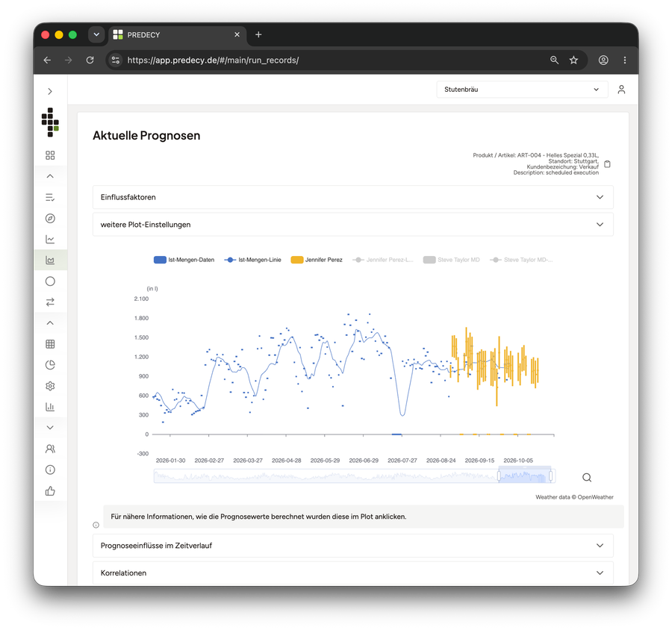Open the circle icon in sidebar

[50, 281]
